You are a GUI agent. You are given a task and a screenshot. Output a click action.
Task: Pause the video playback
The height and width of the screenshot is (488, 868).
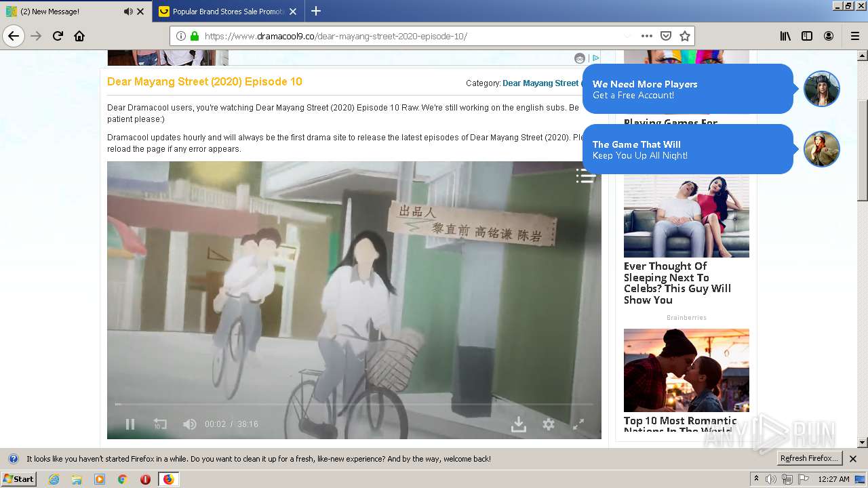(130, 424)
